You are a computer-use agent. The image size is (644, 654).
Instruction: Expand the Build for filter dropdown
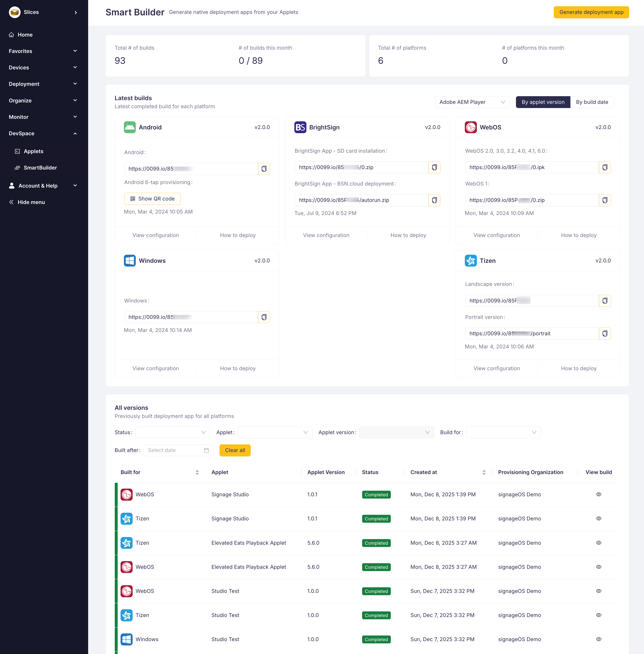coord(503,432)
